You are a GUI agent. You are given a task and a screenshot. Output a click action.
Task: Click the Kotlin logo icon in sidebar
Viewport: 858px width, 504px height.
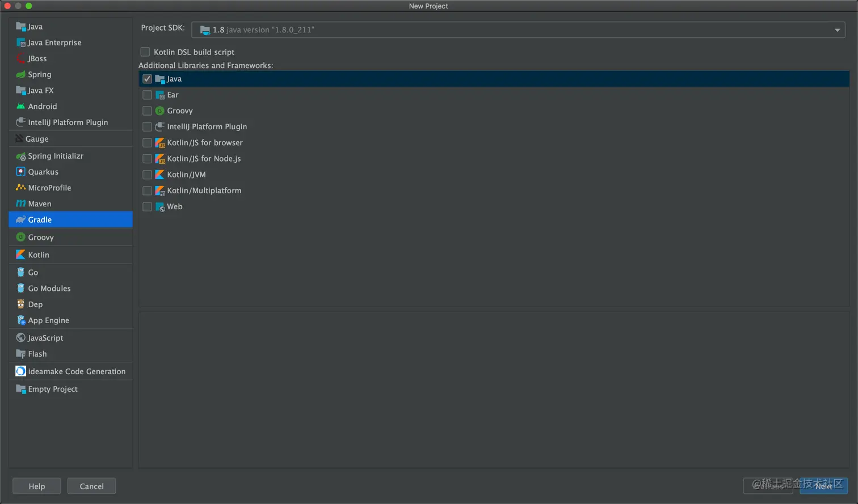tap(21, 255)
